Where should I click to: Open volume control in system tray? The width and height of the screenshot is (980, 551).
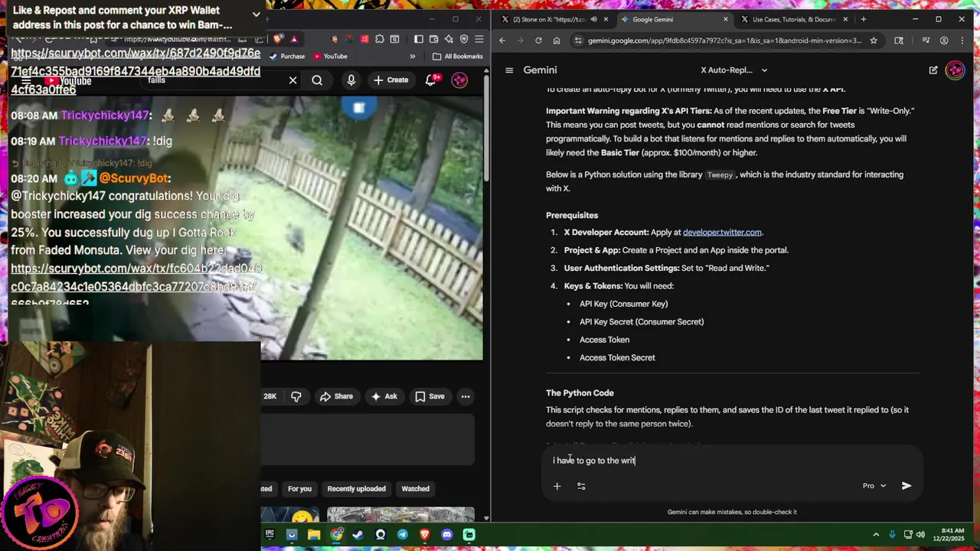click(920, 534)
